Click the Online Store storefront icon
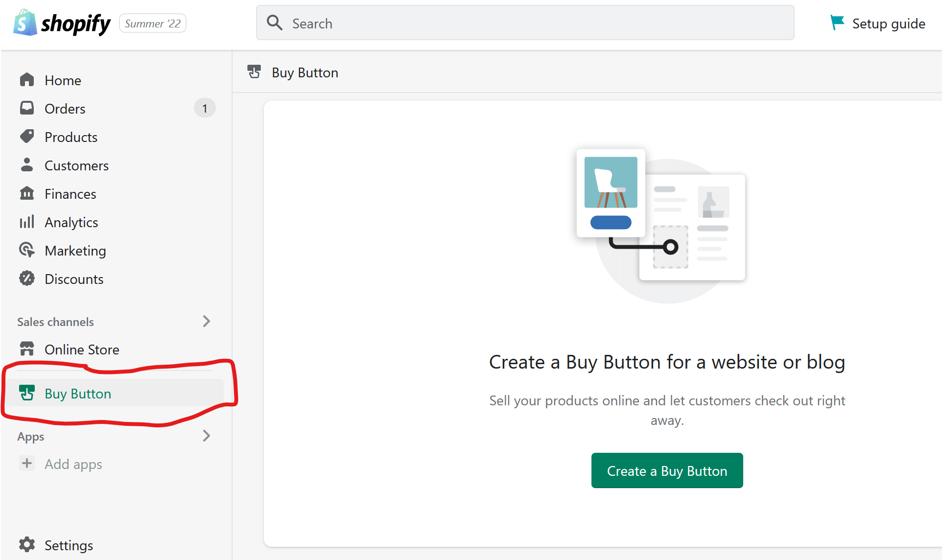942x560 pixels. pyautogui.click(x=27, y=349)
